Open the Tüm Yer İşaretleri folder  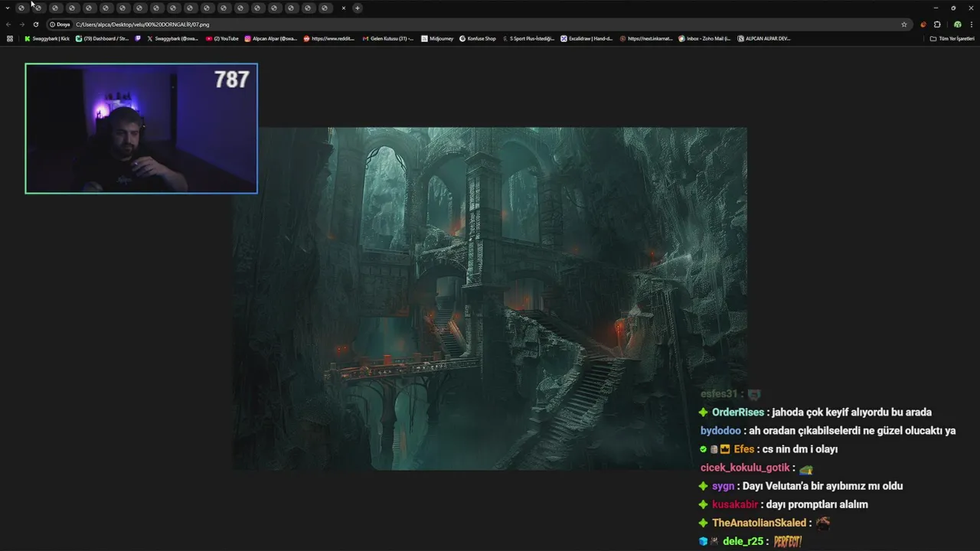[x=952, y=38]
